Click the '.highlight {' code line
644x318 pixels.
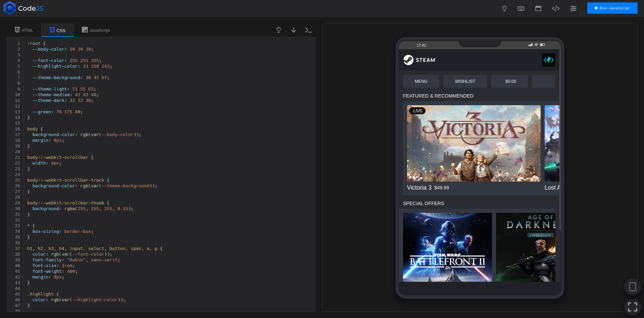[43, 294]
